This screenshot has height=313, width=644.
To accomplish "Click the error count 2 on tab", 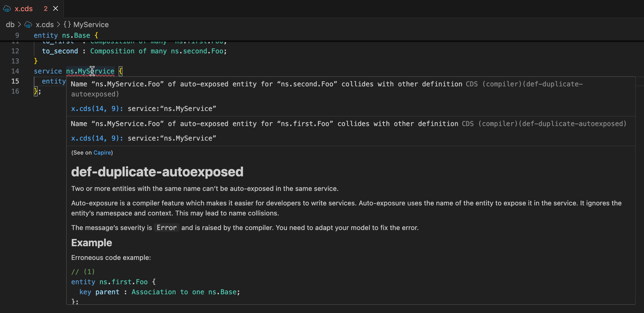I will [46, 9].
